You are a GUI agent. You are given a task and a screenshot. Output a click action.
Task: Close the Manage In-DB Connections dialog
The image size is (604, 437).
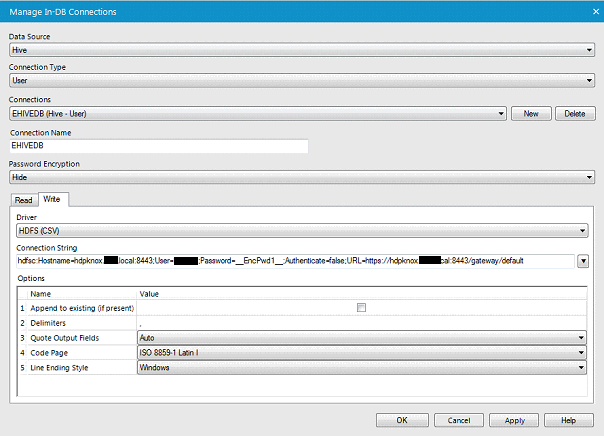(596, 12)
